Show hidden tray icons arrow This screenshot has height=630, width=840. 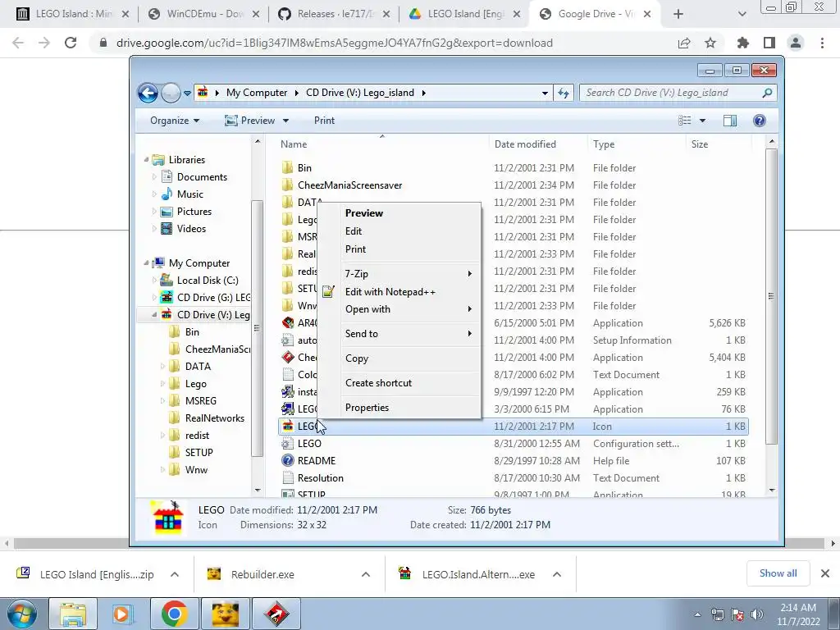coord(697,614)
